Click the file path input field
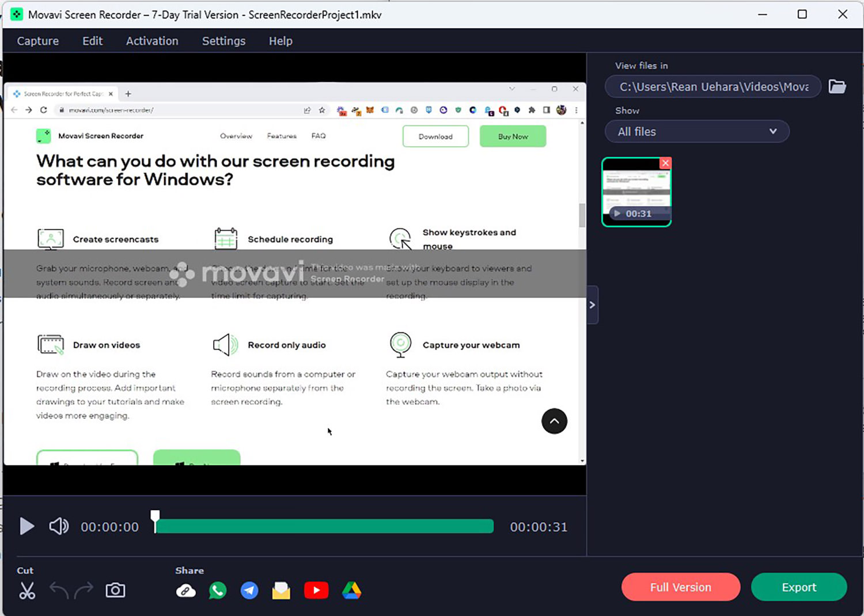The width and height of the screenshot is (864, 616). [713, 86]
